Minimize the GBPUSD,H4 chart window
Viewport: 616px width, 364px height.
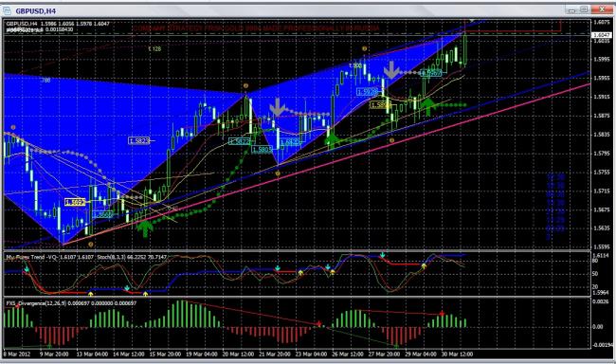point(572,9)
